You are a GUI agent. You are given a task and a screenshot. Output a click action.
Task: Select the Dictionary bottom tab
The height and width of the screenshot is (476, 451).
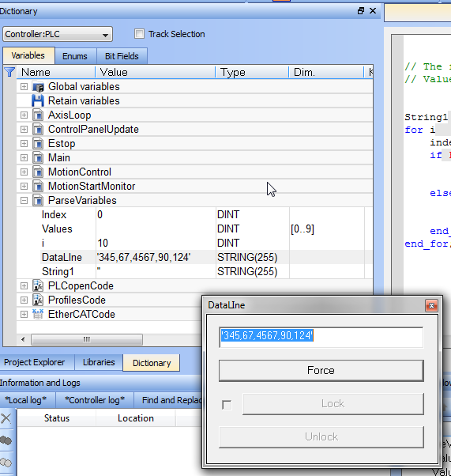coord(152,363)
